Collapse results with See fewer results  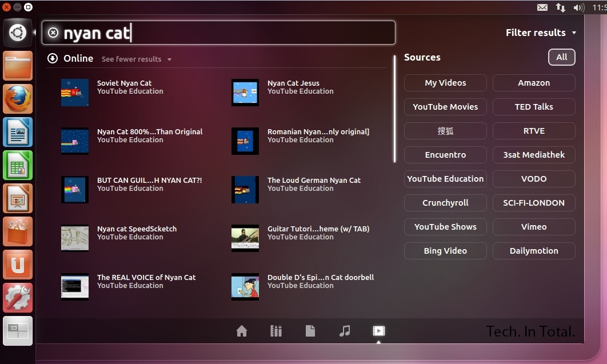(133, 59)
